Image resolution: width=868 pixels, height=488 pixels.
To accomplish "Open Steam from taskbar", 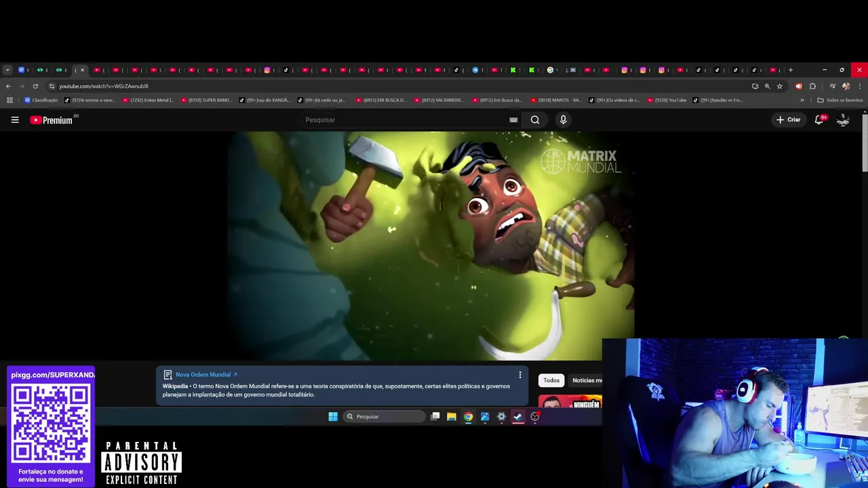I will [518, 417].
